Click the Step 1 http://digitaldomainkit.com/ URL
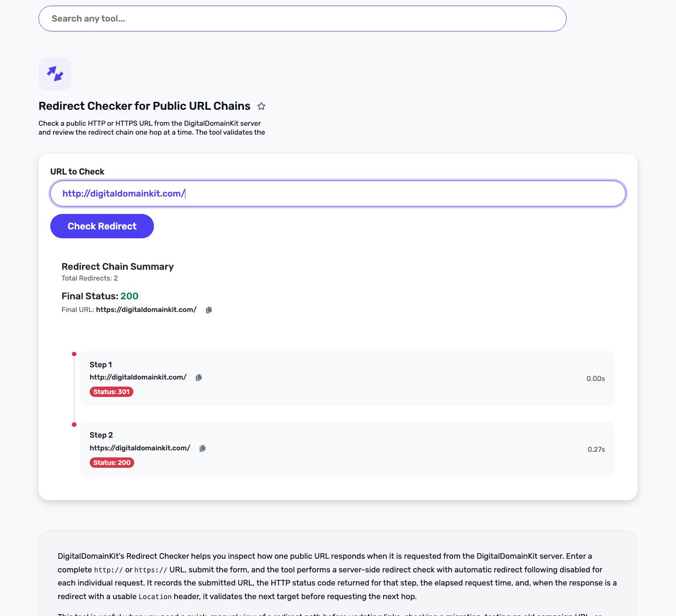The height and width of the screenshot is (616, 676). 138,377
